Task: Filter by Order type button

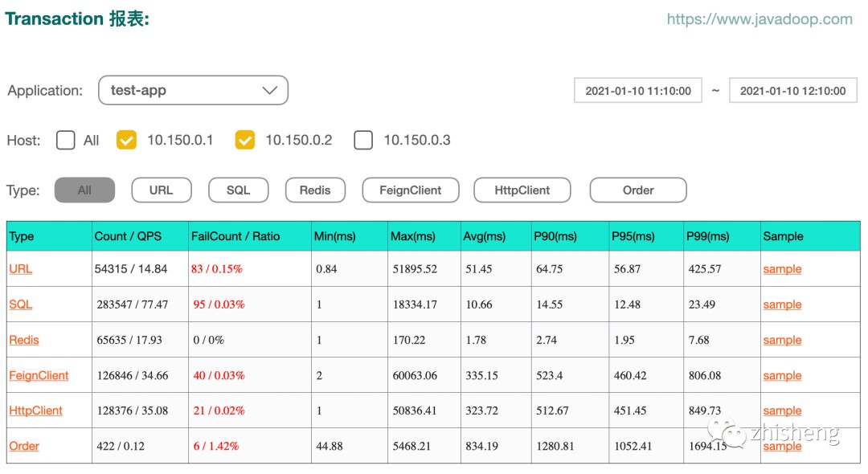Action: pyautogui.click(x=638, y=190)
